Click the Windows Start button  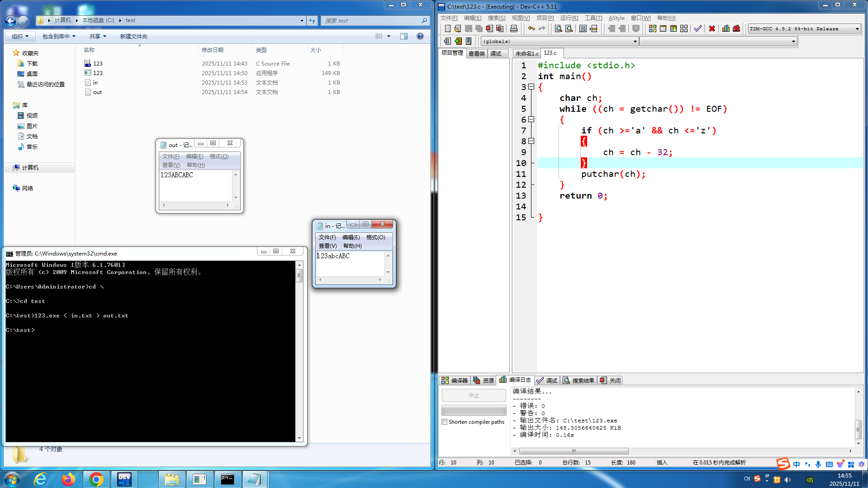tap(12, 479)
